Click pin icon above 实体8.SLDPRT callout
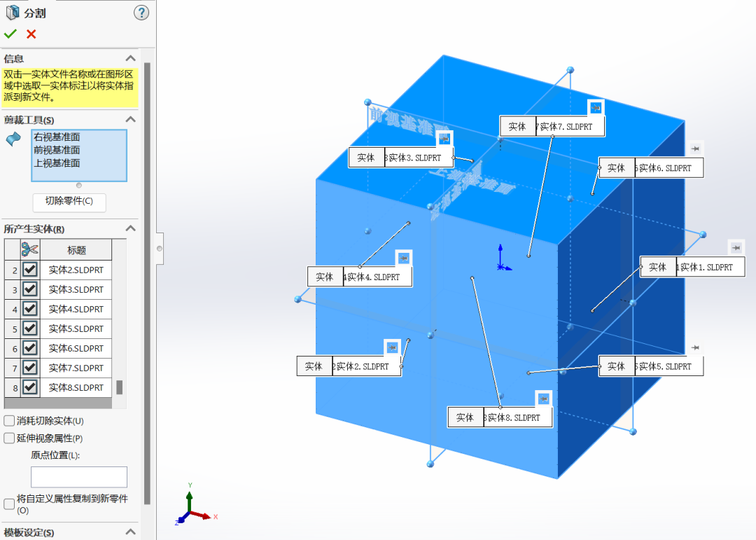The width and height of the screenshot is (756, 540). point(543,399)
